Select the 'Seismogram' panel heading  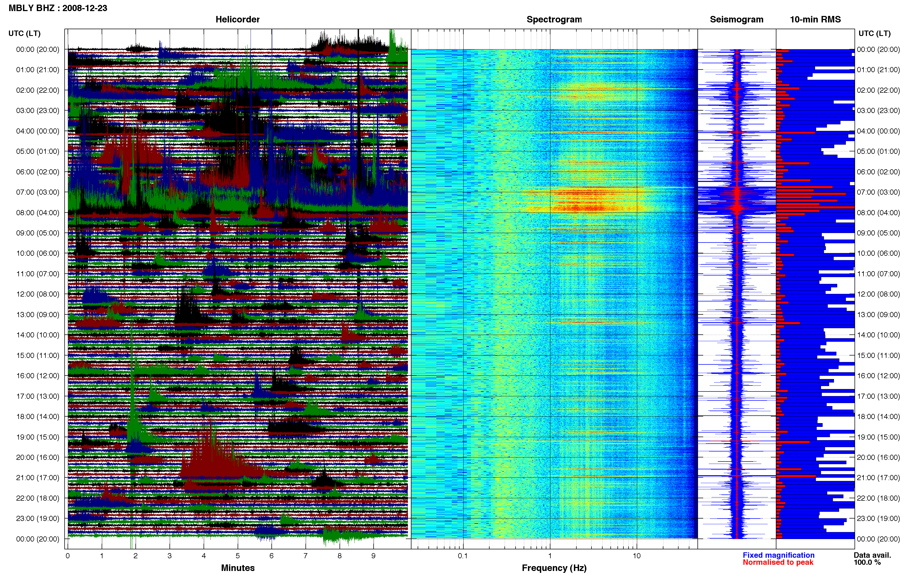(736, 19)
